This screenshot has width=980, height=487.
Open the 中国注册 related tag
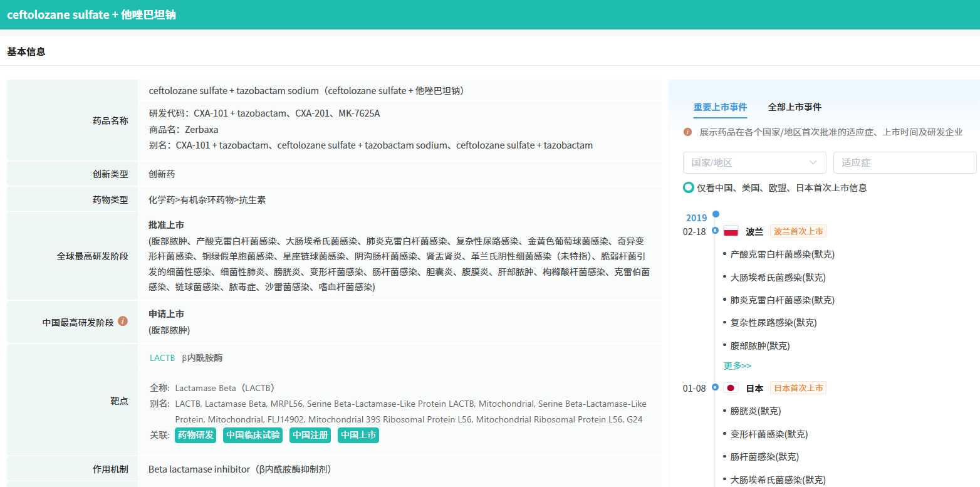[310, 435]
